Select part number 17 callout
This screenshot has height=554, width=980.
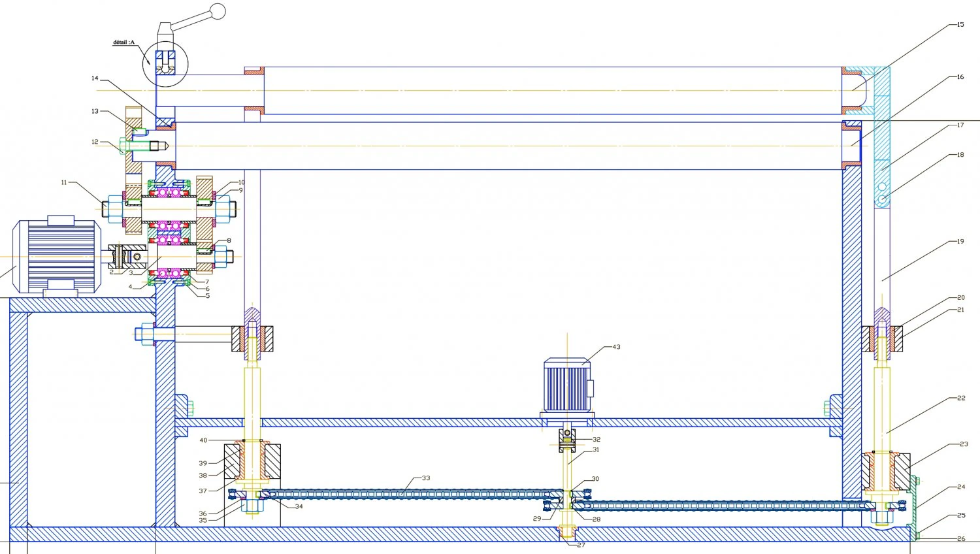[960, 125]
